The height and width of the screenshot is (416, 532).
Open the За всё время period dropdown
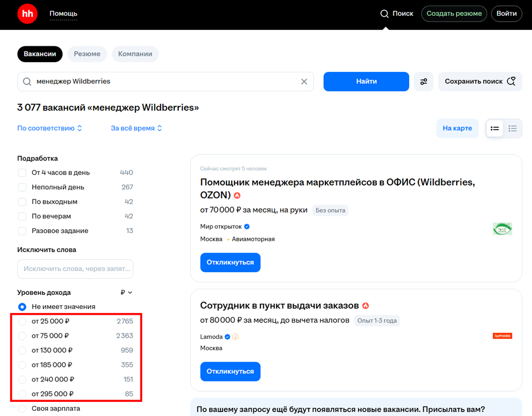tap(136, 128)
